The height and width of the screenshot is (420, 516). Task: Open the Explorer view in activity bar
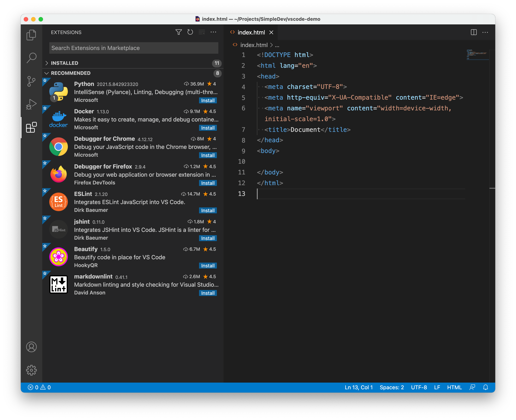(x=31, y=35)
